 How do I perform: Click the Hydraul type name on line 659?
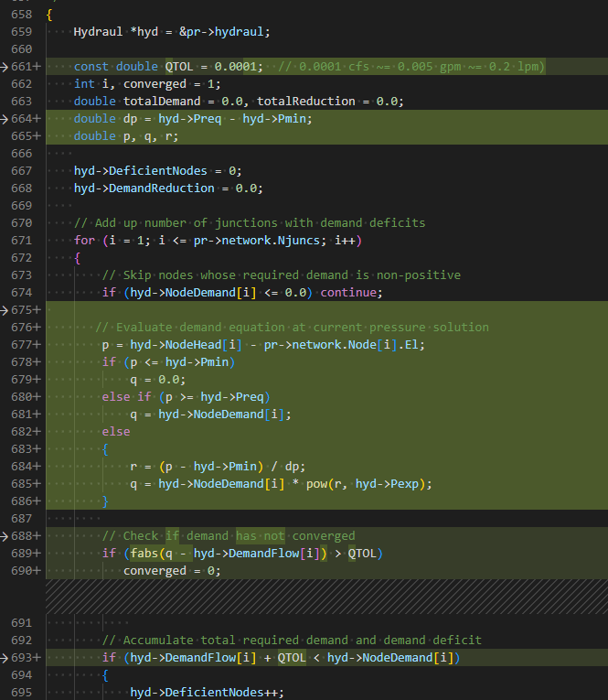pyautogui.click(x=98, y=32)
